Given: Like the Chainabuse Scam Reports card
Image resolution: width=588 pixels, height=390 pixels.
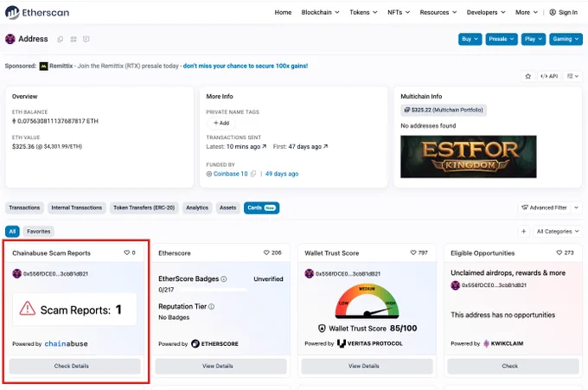Looking at the screenshot, I should [x=127, y=253].
